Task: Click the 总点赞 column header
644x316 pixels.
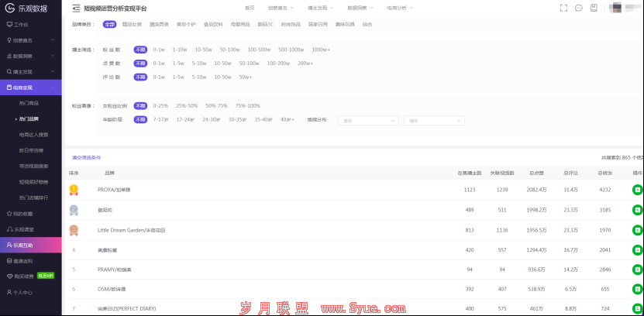Action: pyautogui.click(x=536, y=173)
